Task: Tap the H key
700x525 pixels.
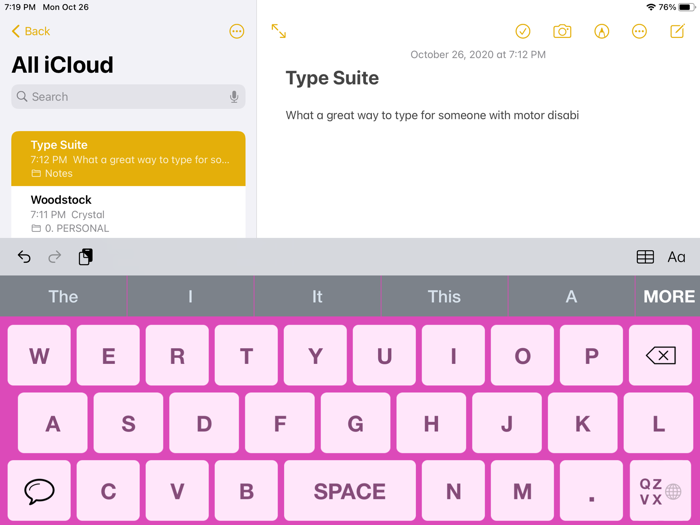Action: (431, 423)
